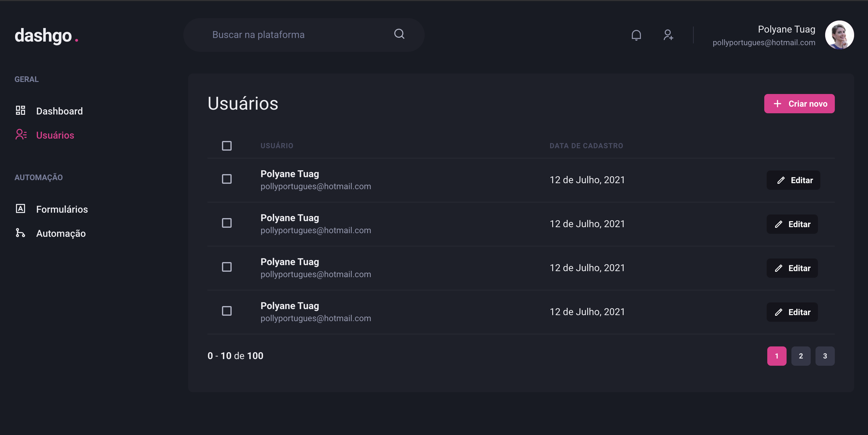Toggle the select-all checkbox in table header
This screenshot has width=868, height=435.
227,146
